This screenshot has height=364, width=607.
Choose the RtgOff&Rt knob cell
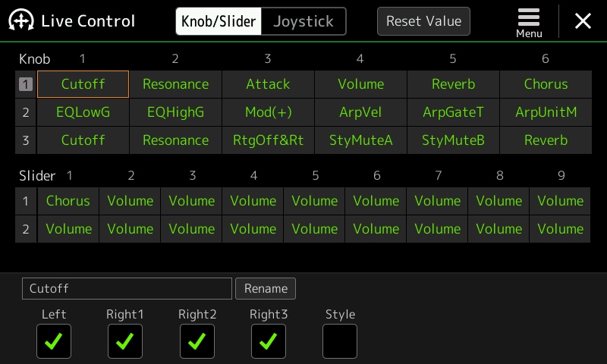[x=268, y=140]
